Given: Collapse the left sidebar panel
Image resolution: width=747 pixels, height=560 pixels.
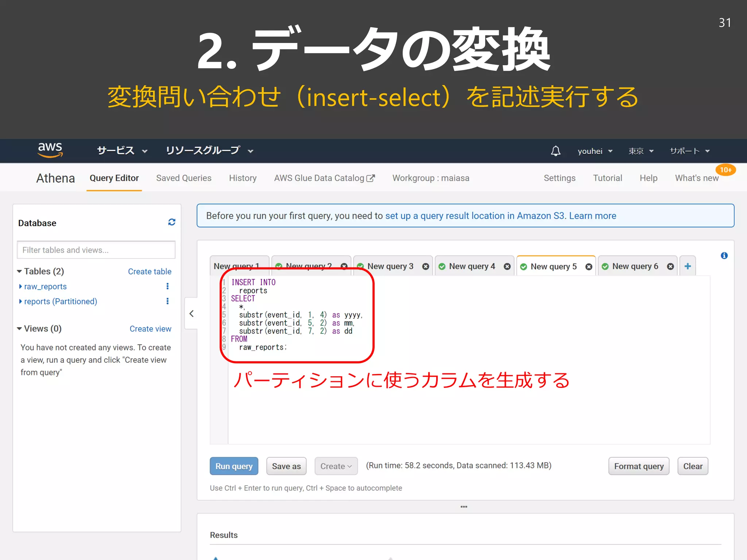Looking at the screenshot, I should (x=191, y=314).
